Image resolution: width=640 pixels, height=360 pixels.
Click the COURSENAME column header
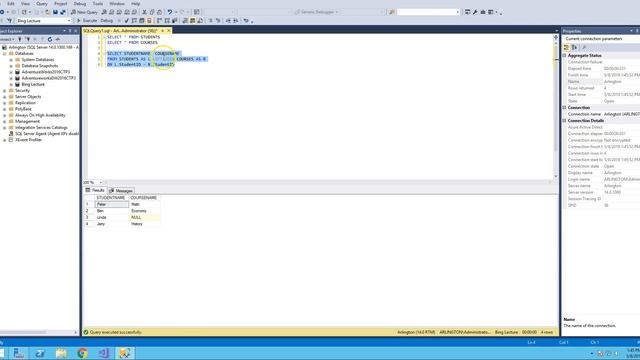pos(144,198)
